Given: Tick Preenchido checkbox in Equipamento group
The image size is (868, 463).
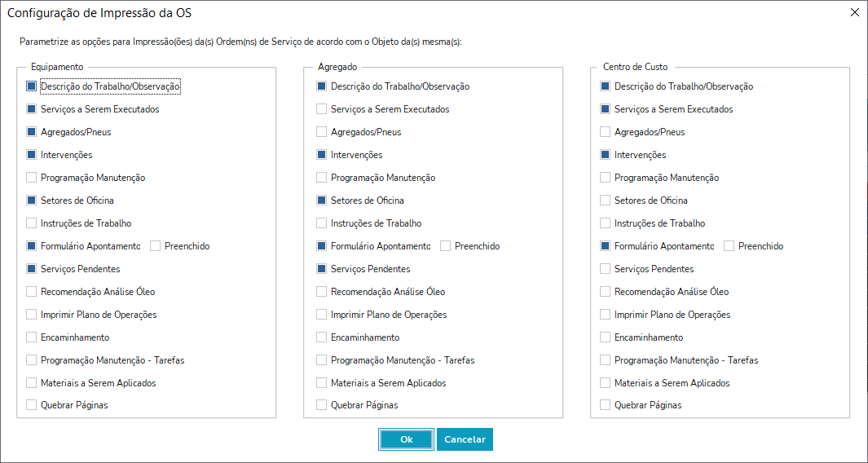Looking at the screenshot, I should 156,246.
